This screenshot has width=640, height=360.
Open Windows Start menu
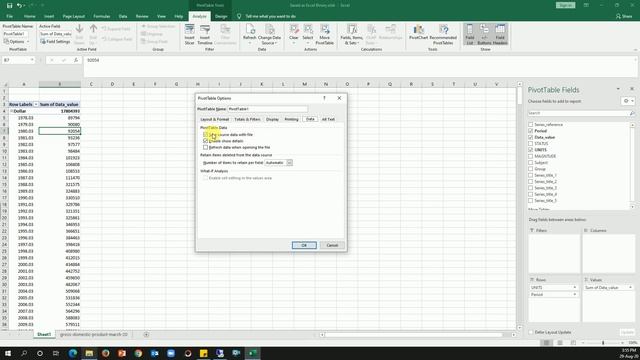tap(8, 353)
